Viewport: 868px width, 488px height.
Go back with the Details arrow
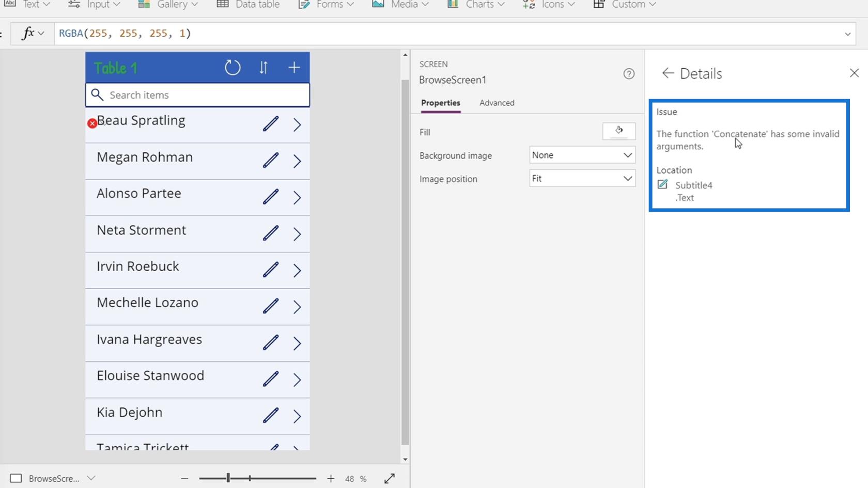pyautogui.click(x=668, y=73)
